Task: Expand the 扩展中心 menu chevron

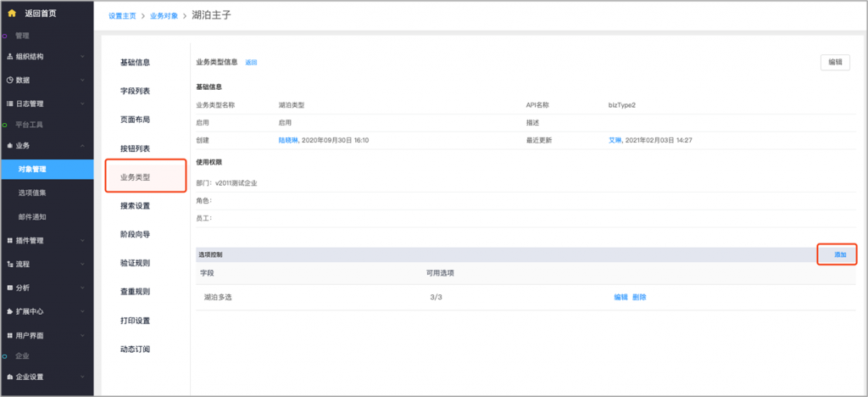Action: tap(82, 311)
